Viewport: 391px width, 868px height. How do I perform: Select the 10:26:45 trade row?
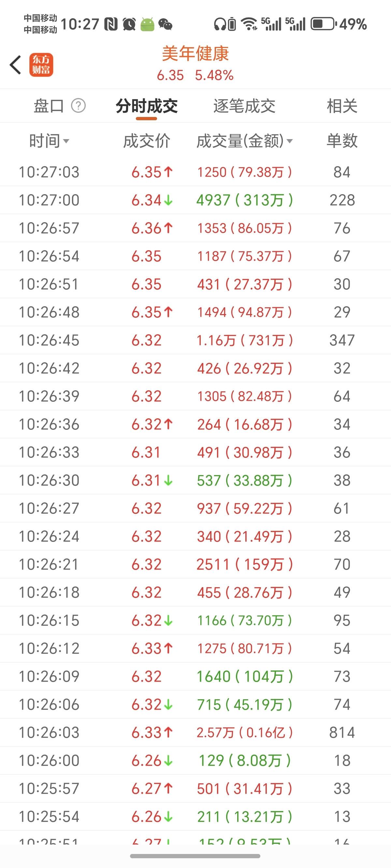(x=195, y=340)
